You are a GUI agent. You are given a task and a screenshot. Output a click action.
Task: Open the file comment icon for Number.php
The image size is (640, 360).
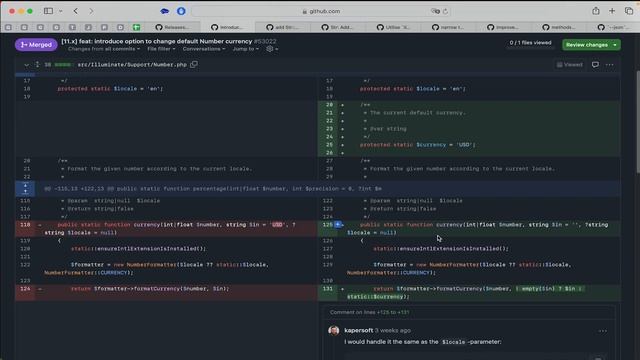pos(595,64)
